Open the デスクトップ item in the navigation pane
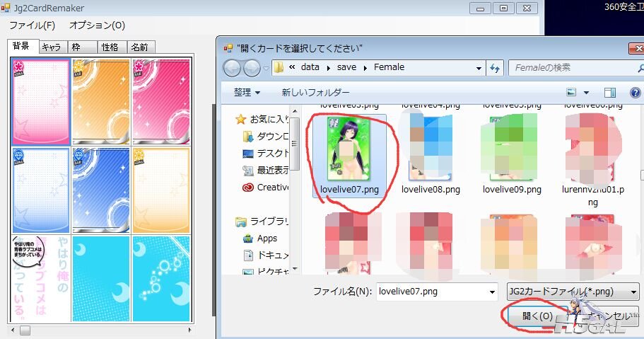 pos(266,154)
